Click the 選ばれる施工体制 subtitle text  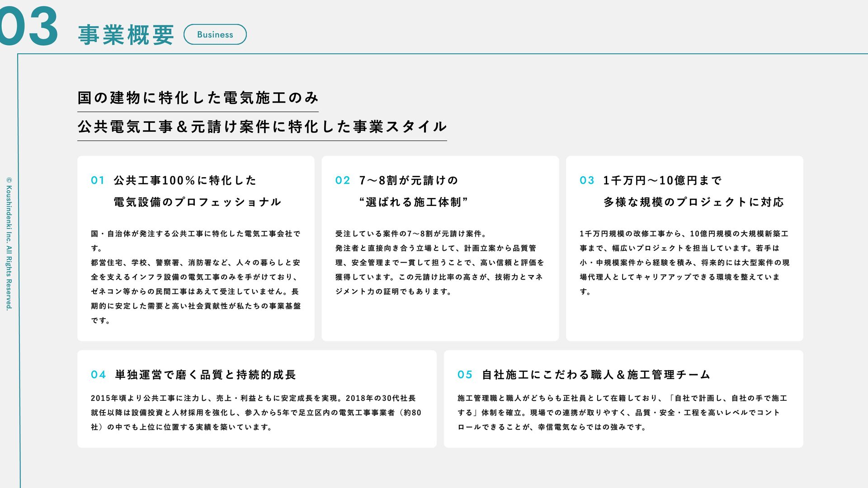414,202
